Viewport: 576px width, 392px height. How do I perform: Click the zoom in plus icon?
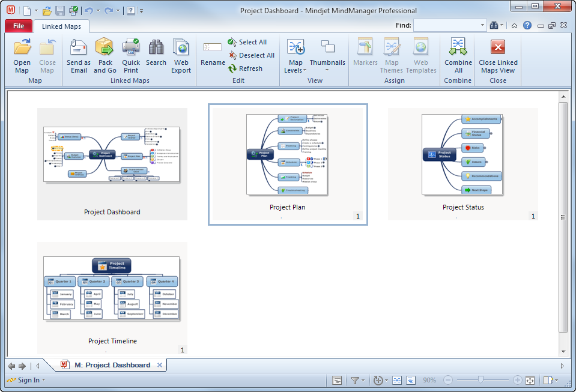(517, 380)
